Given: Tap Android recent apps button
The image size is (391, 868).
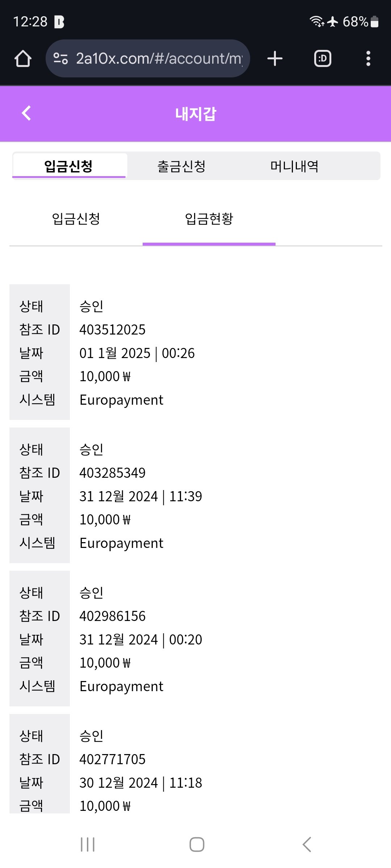Looking at the screenshot, I should click(x=88, y=844).
